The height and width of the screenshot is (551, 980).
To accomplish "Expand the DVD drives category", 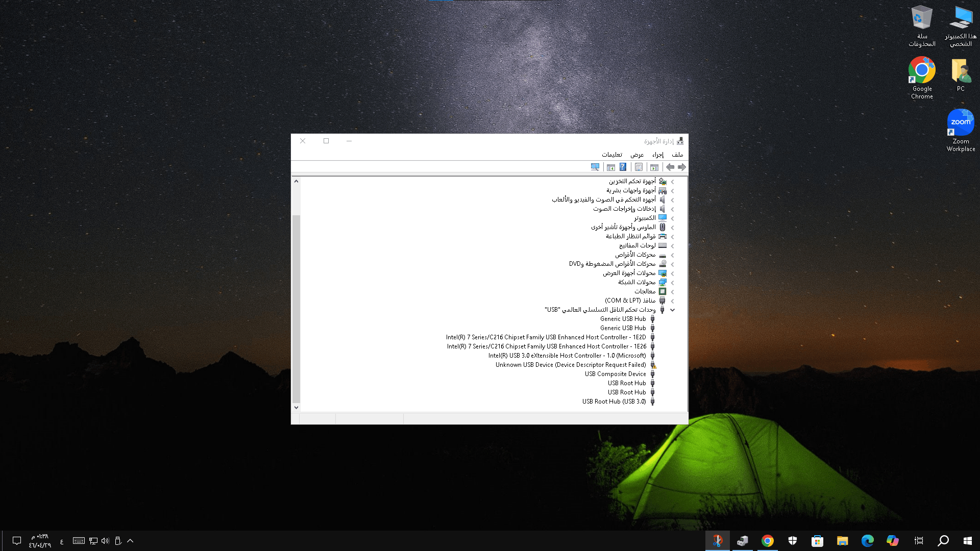I will tap(673, 264).
